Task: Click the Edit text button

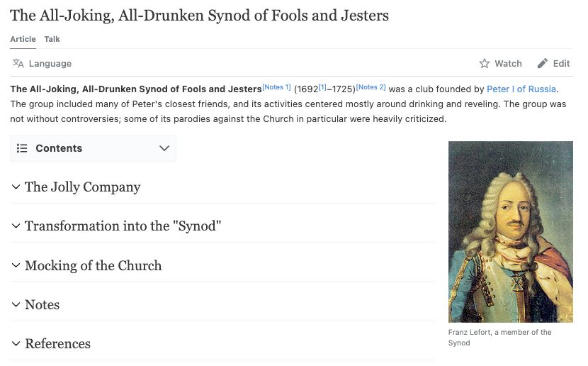Action: pos(561,63)
